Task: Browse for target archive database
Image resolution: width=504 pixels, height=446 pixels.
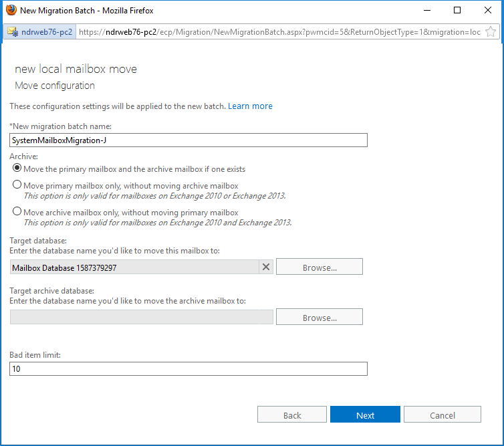Action: point(320,317)
